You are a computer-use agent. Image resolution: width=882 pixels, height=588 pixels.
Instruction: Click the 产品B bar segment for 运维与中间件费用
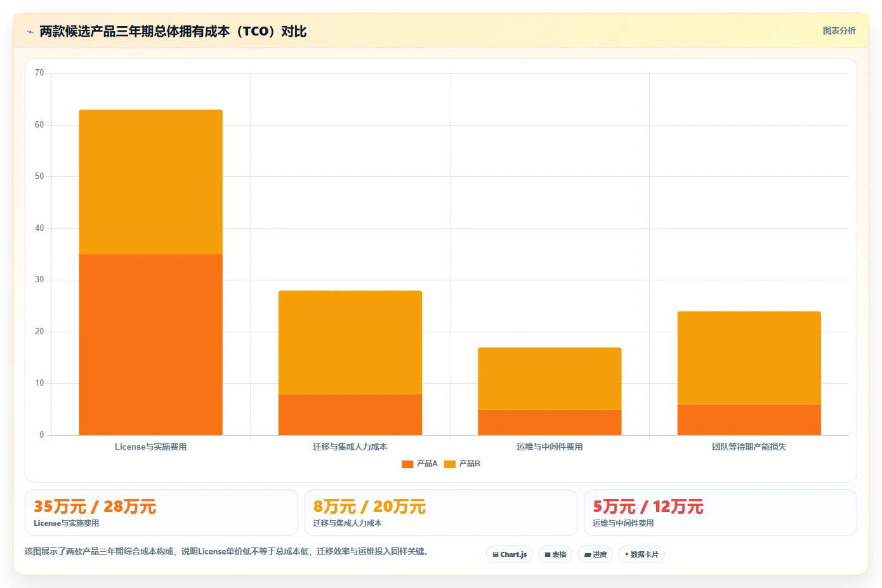click(550, 379)
